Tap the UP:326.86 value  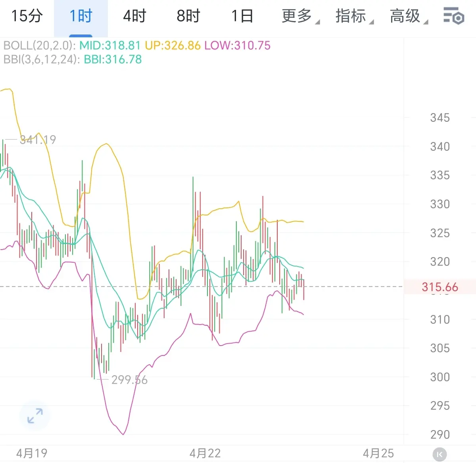(173, 45)
